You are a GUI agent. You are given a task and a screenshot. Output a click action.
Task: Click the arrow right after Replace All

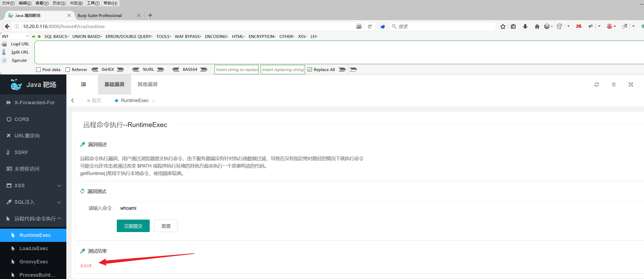pyautogui.click(x=342, y=69)
